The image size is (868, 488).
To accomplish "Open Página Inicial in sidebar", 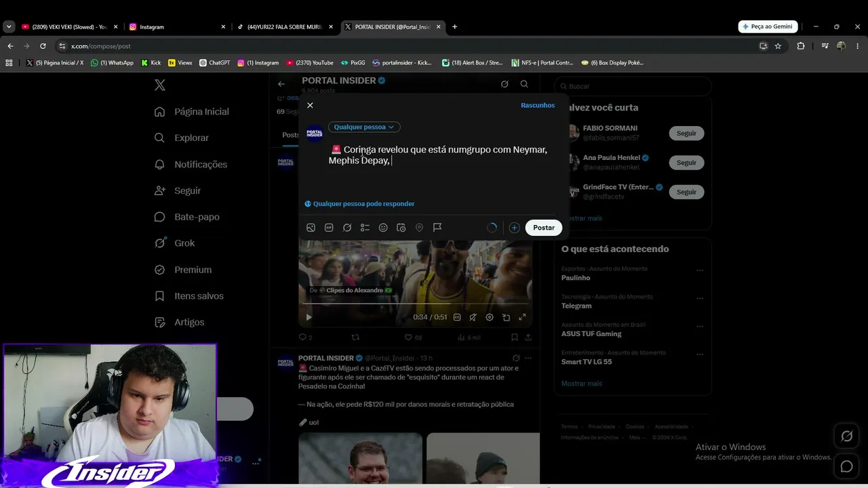I will pos(192,112).
